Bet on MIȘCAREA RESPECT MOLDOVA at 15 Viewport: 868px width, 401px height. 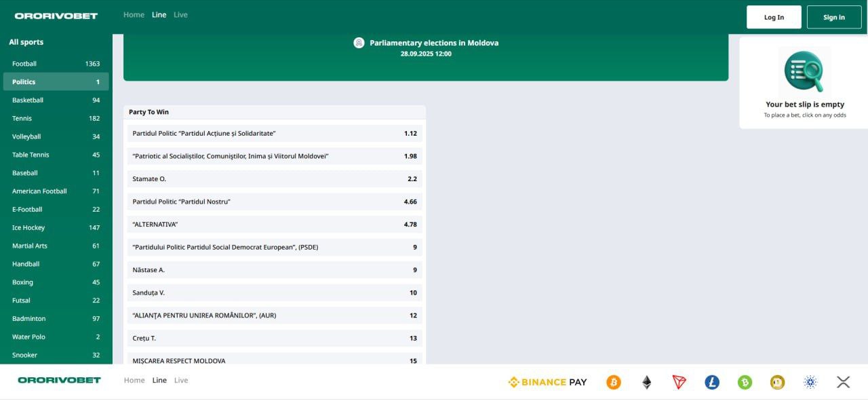pyautogui.click(x=275, y=359)
